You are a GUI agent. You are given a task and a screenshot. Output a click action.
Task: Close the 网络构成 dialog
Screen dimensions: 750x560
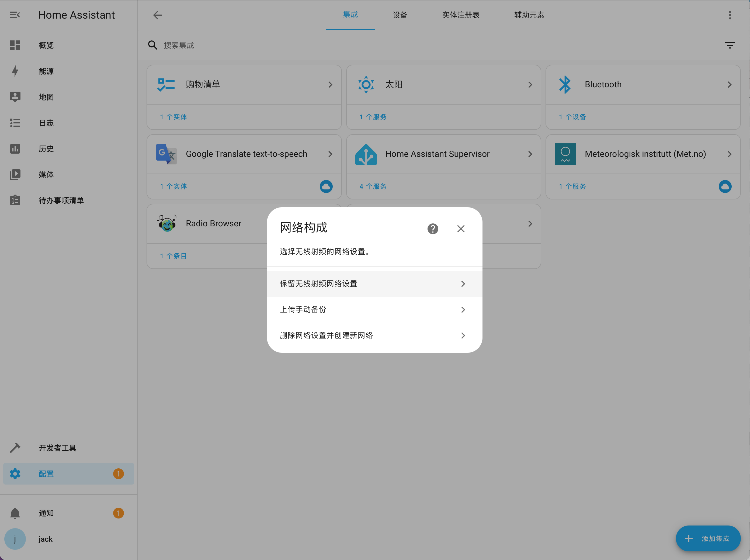pyautogui.click(x=461, y=229)
